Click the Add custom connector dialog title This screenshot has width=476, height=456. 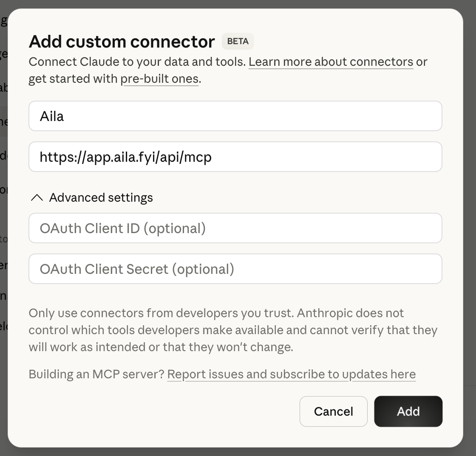[122, 41]
